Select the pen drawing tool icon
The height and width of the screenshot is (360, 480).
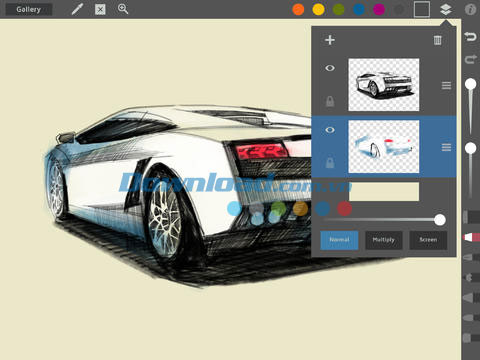pos(77,9)
